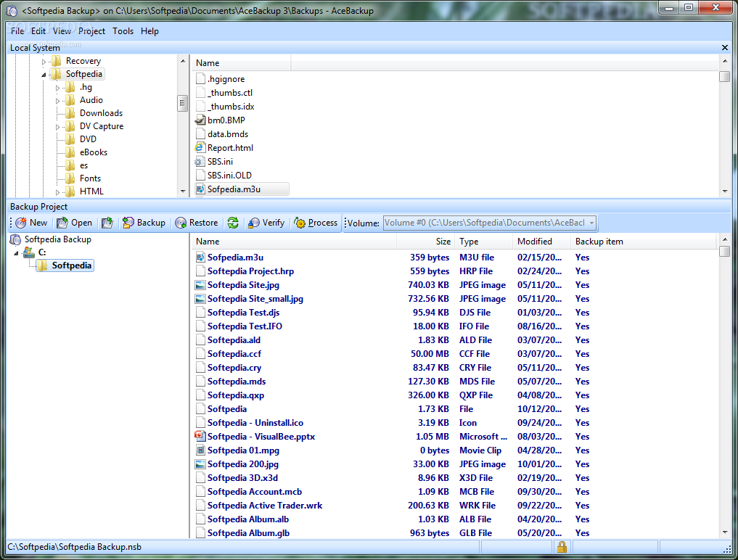Open the Project menu

(x=91, y=31)
